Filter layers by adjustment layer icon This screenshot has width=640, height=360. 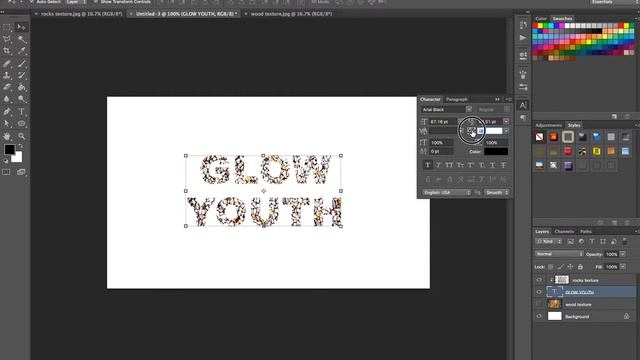click(x=581, y=242)
